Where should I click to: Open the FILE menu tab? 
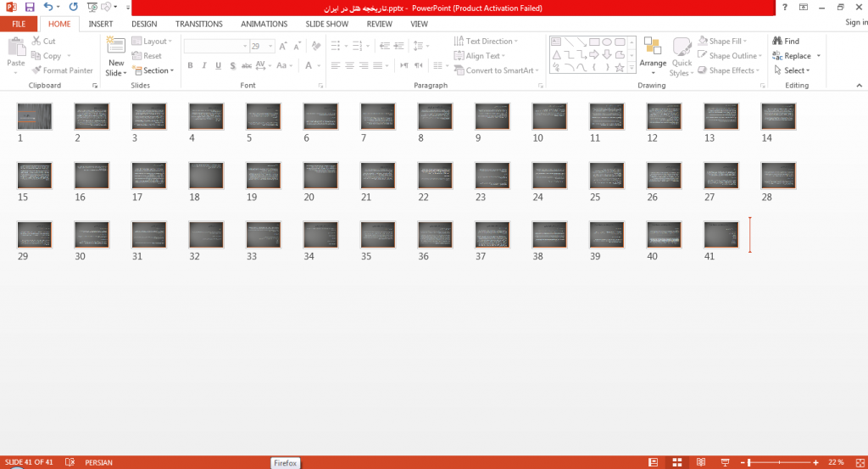tap(19, 24)
